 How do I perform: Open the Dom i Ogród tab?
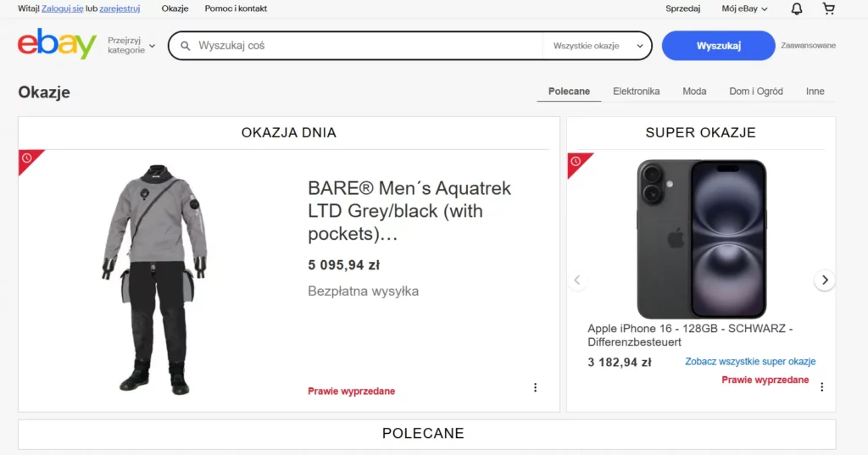[756, 92]
